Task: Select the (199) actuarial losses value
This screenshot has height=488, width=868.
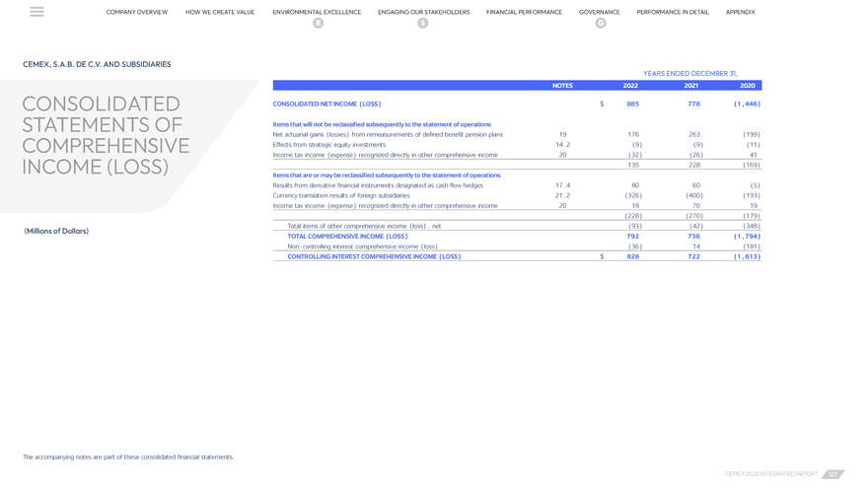Action: [x=752, y=134]
